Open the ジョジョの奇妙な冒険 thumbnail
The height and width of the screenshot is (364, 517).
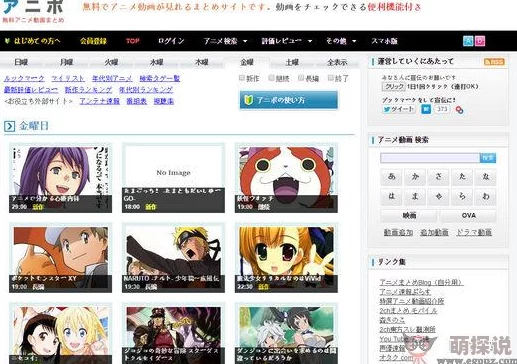click(x=173, y=334)
